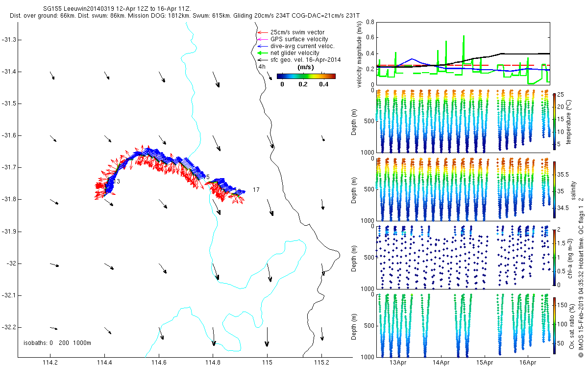
Task: Click the magenta GPS surface velocity arrow
Action: coord(262,39)
